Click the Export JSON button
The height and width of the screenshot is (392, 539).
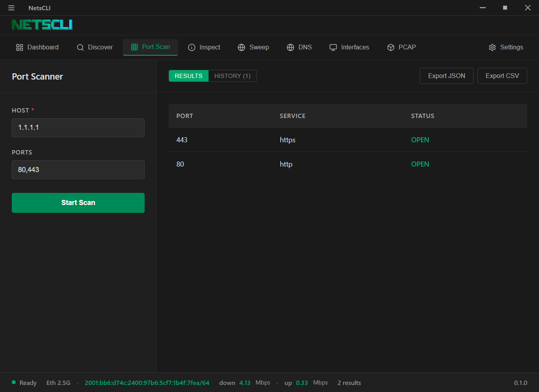click(x=446, y=76)
